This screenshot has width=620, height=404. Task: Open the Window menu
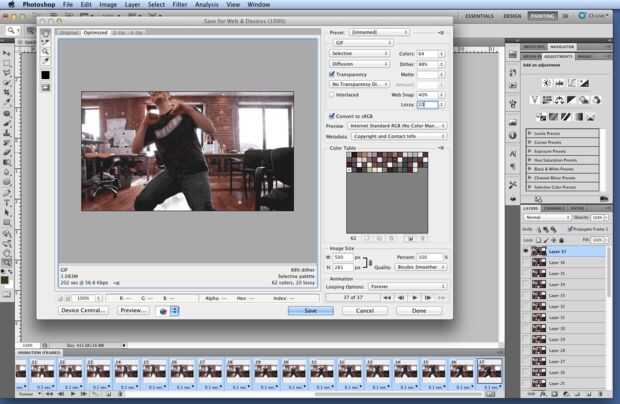259,5
